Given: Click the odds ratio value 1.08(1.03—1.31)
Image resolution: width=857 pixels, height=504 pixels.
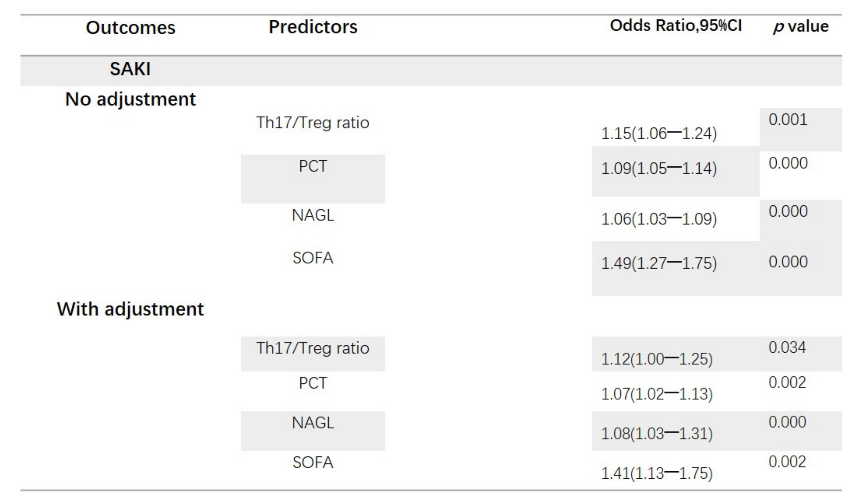Looking at the screenshot, I should click(x=657, y=434).
